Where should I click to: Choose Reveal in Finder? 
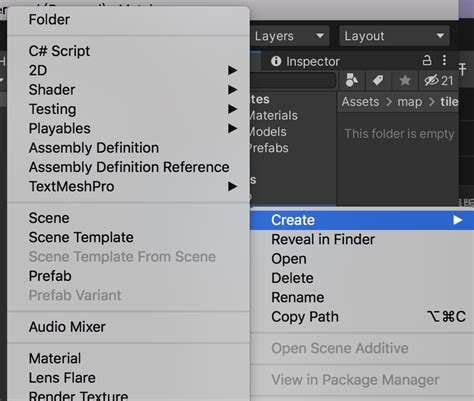pos(362,239)
